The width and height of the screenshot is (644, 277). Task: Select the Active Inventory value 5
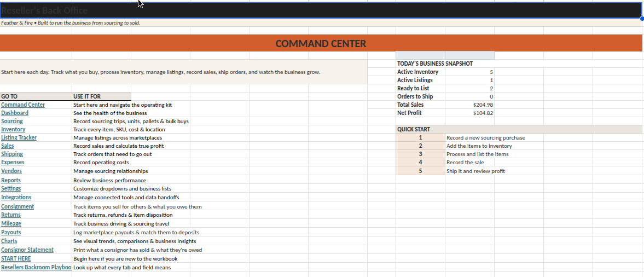(x=470, y=72)
